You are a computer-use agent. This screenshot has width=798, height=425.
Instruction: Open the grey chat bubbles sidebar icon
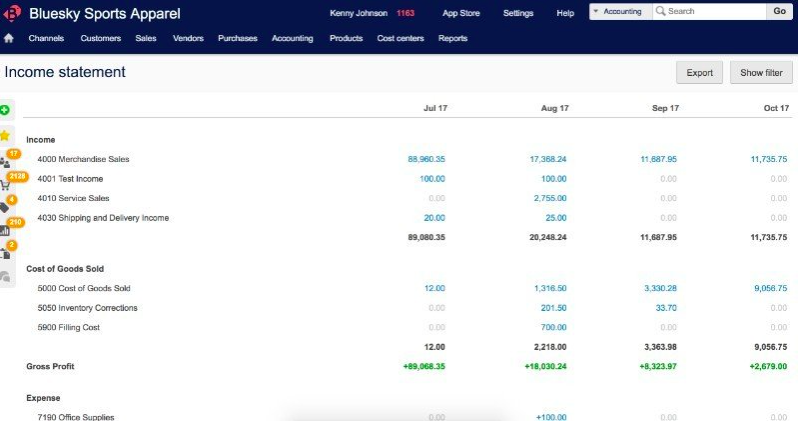pyautogui.click(x=5, y=277)
